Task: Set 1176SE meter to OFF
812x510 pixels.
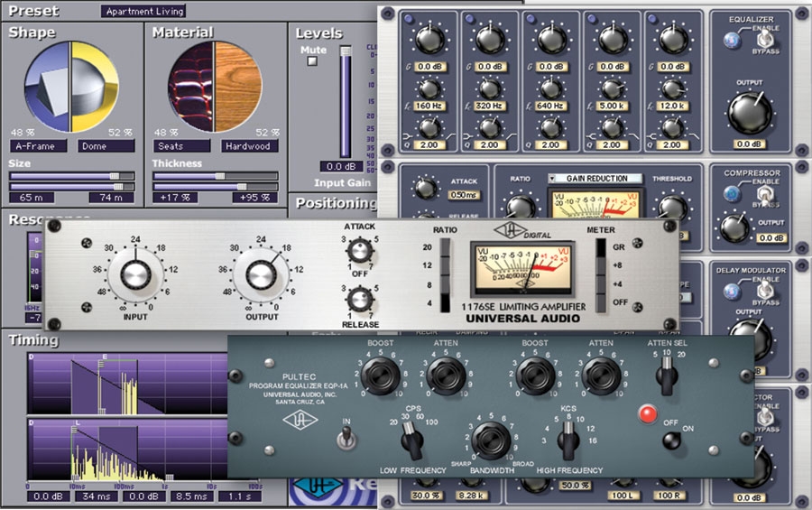Action: [x=601, y=303]
